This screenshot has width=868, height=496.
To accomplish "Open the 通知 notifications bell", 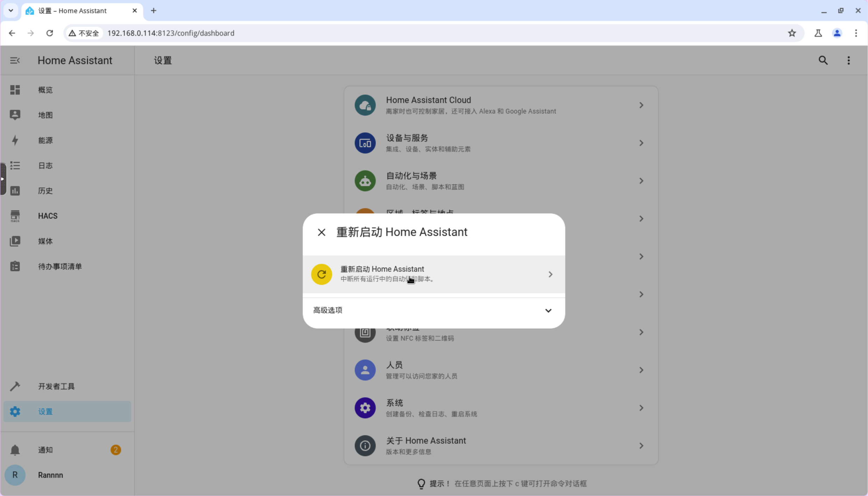I will pyautogui.click(x=15, y=450).
